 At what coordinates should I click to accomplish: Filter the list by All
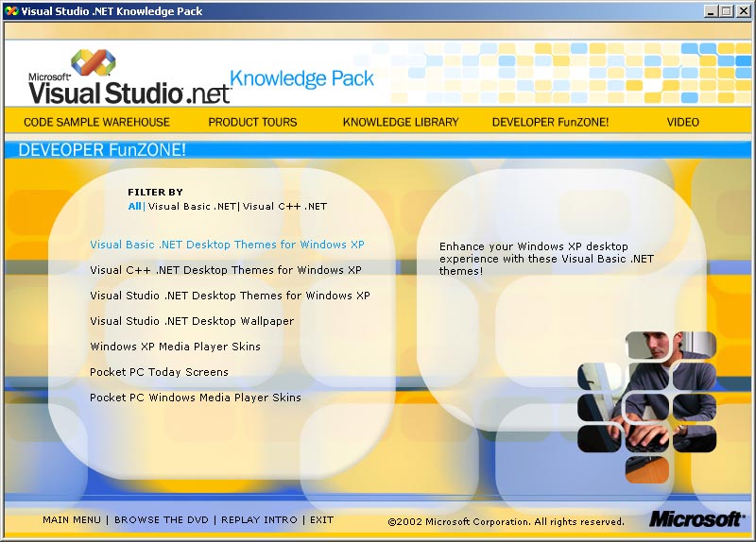tap(134, 206)
